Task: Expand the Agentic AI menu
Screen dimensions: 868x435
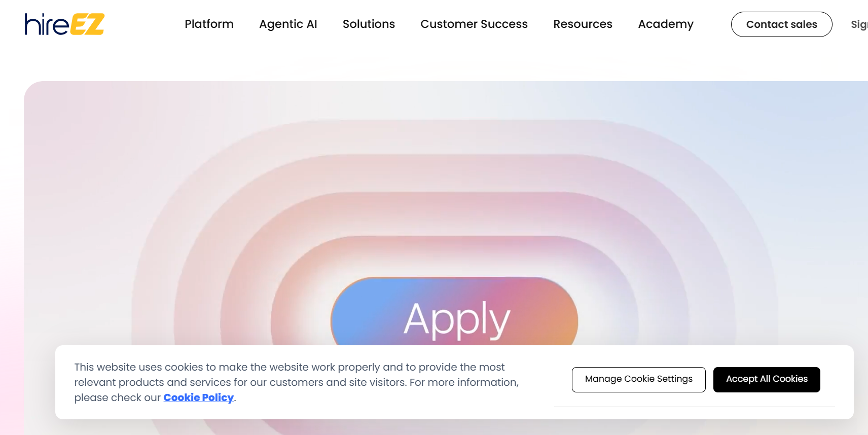Action: [x=288, y=24]
